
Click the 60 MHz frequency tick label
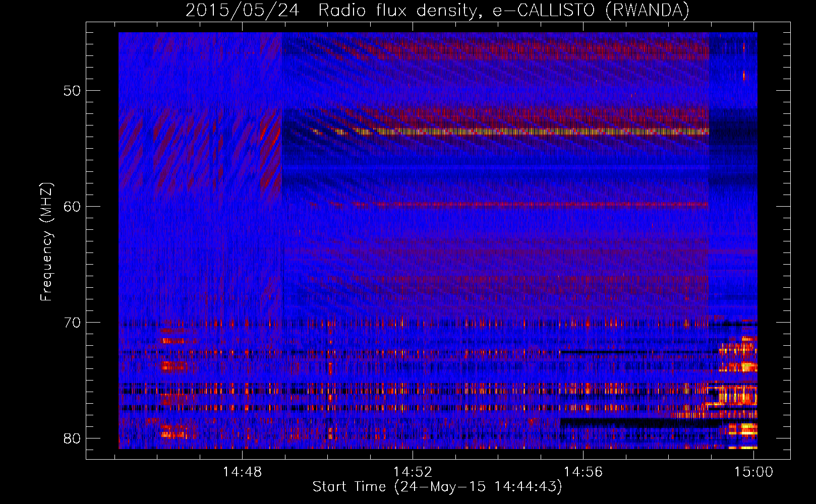pos(72,206)
